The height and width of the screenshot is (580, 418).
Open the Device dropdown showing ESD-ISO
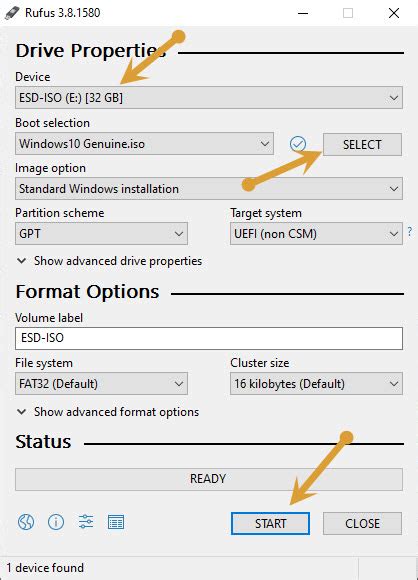[x=209, y=98]
